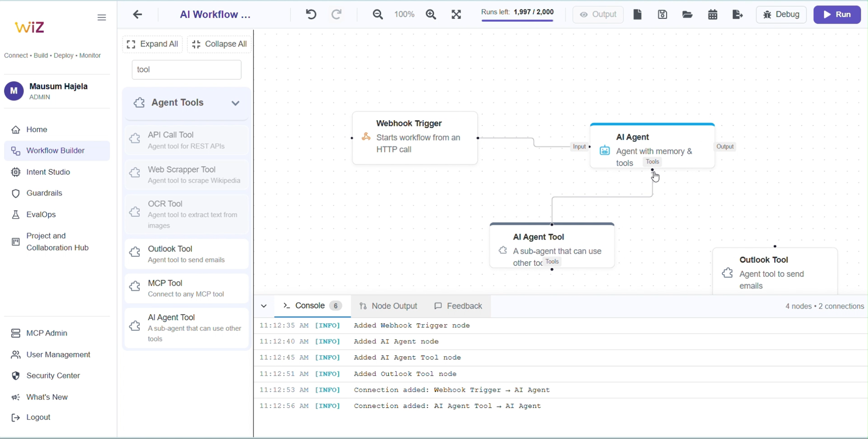Collapse the Agent Tools category chevron
The width and height of the screenshot is (868, 439).
(235, 103)
